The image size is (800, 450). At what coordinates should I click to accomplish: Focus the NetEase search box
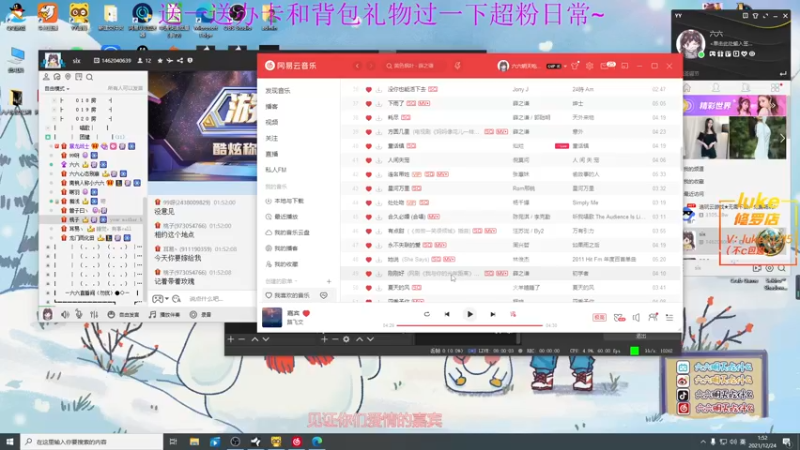413,66
